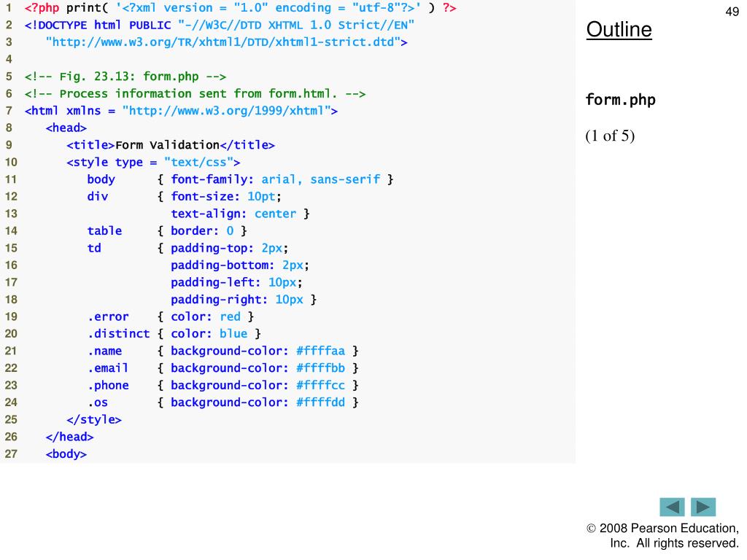Screen dimensions: 747x560
Task: Click the closing style tag
Action: tap(94, 419)
